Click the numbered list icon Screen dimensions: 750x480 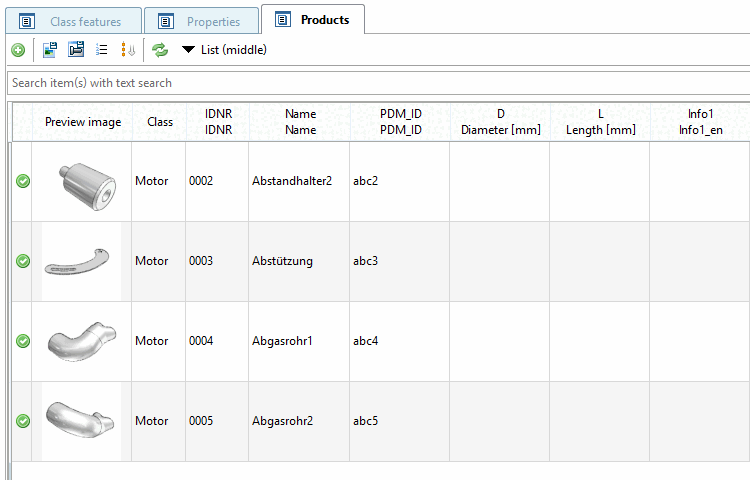pyautogui.click(x=102, y=50)
